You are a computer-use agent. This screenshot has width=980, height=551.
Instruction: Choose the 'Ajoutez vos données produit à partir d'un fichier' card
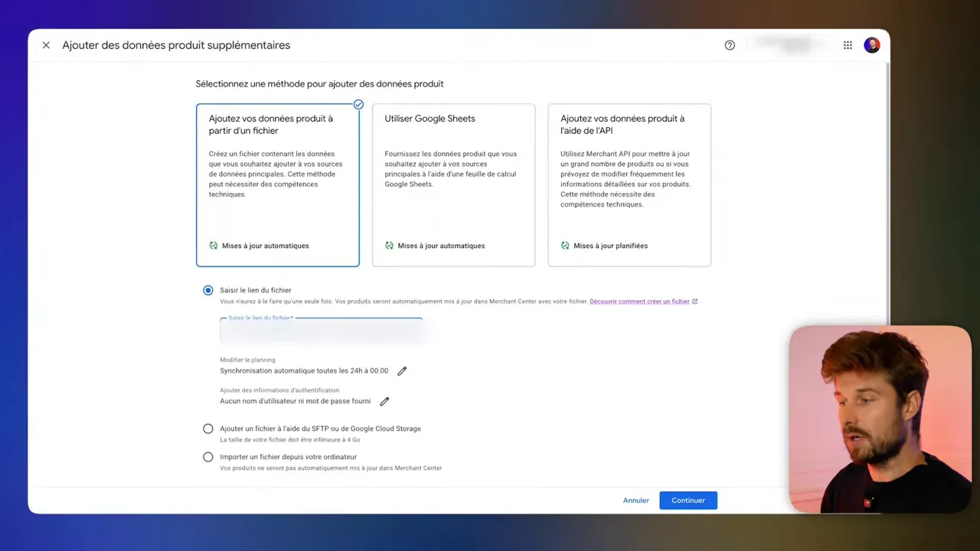click(277, 184)
